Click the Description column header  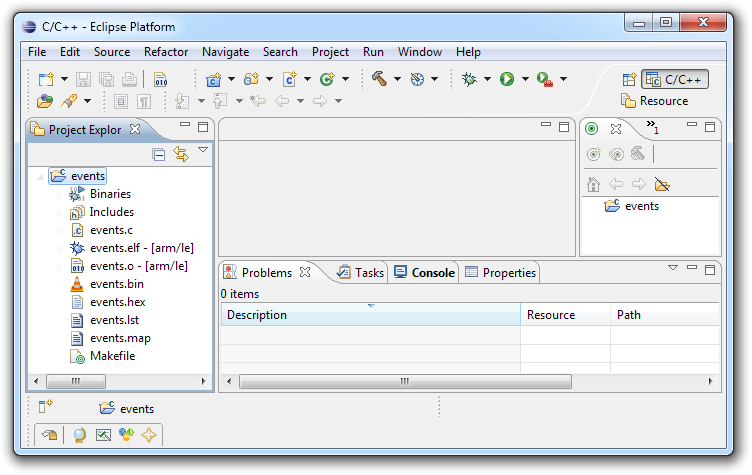click(x=371, y=315)
